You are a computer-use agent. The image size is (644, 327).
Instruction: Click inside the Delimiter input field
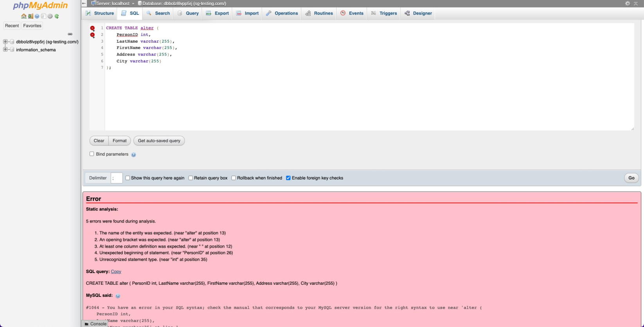pos(117,178)
